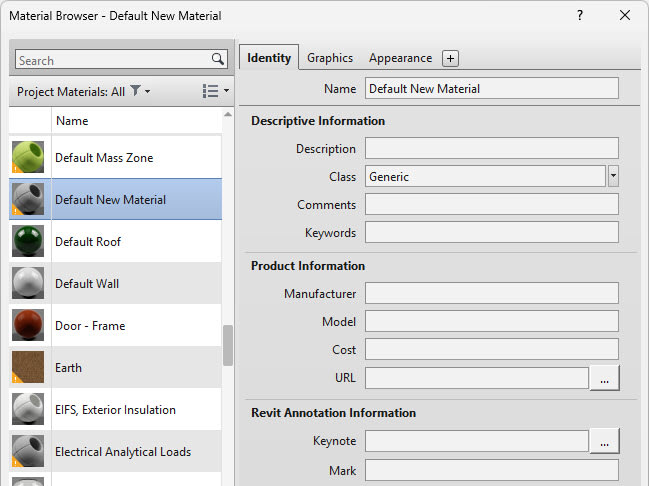This screenshot has height=486, width=649.
Task: Switch to the Appearance tab
Action: pyautogui.click(x=400, y=58)
